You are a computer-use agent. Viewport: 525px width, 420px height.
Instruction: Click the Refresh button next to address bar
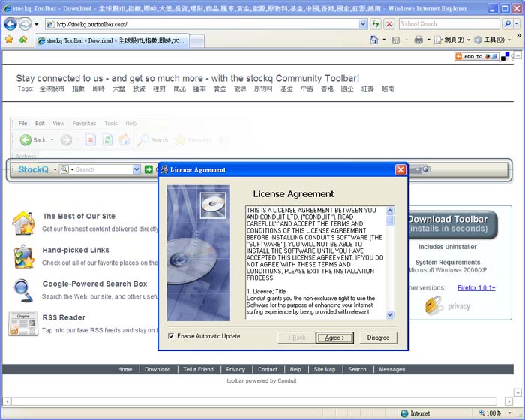tap(376, 24)
